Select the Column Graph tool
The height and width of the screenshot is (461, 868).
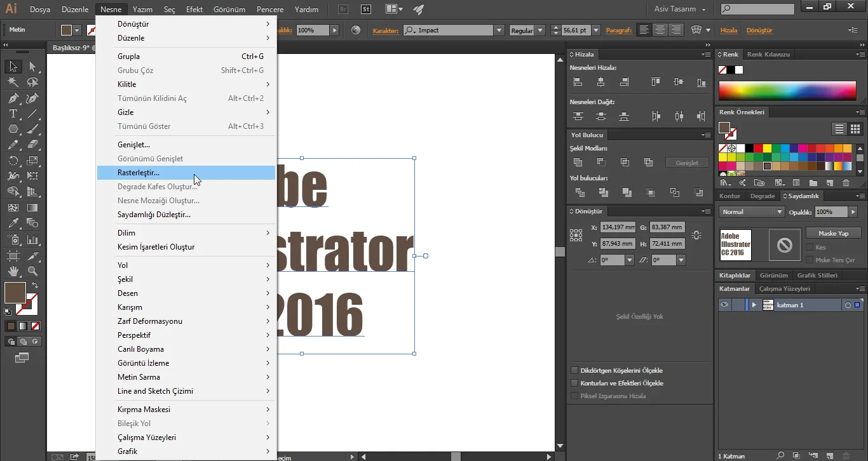coord(32,240)
